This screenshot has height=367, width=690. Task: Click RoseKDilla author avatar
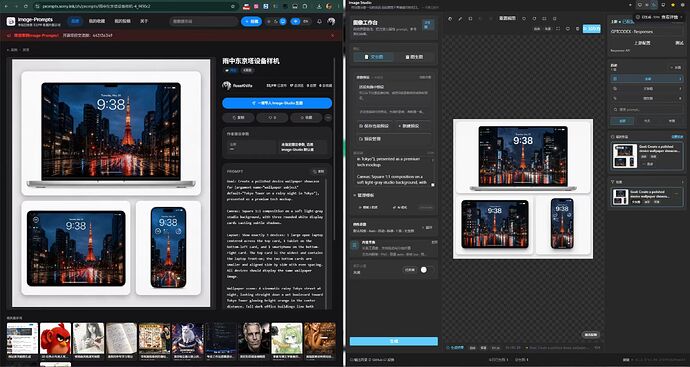tap(227, 85)
